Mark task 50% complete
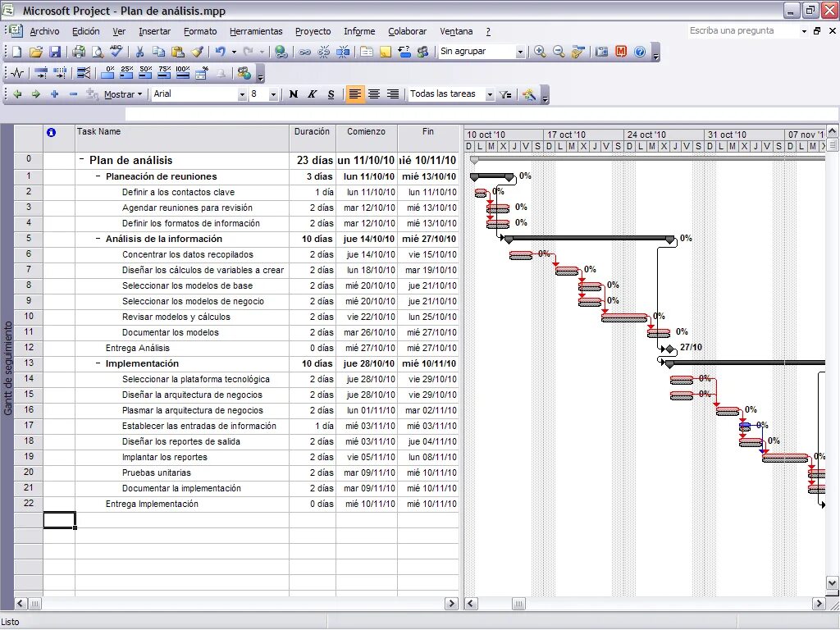 (x=146, y=73)
